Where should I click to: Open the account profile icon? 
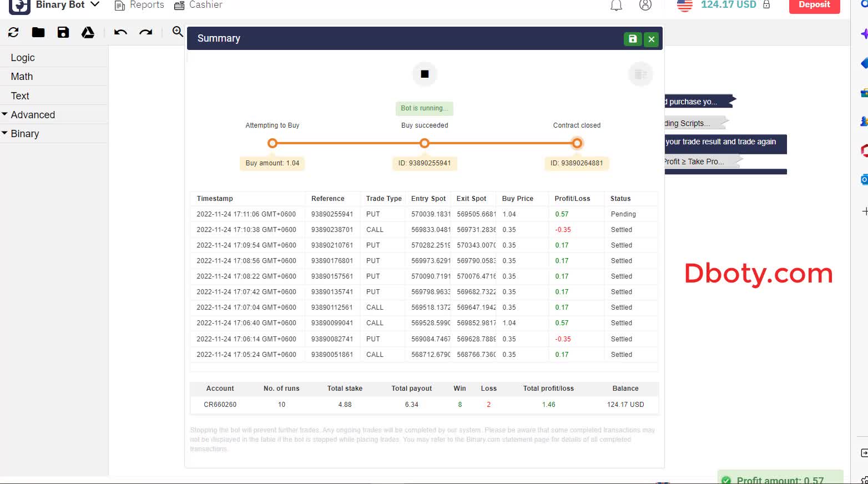pos(645,5)
